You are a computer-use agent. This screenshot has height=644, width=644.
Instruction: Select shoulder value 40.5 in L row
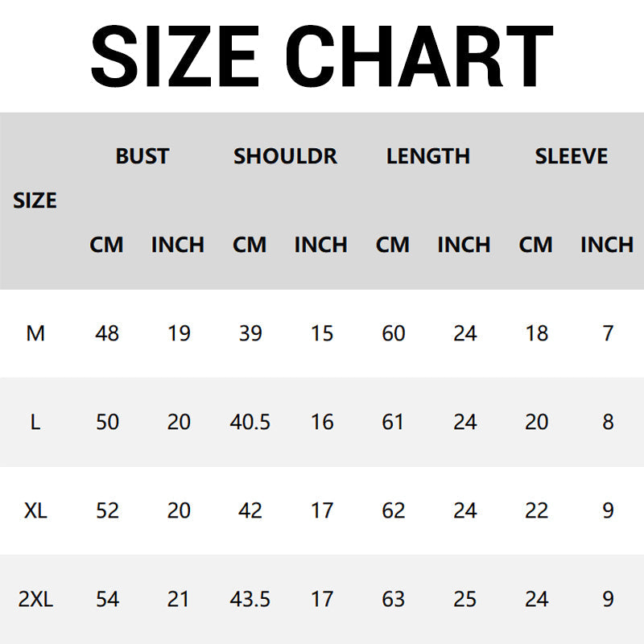pyautogui.click(x=250, y=422)
